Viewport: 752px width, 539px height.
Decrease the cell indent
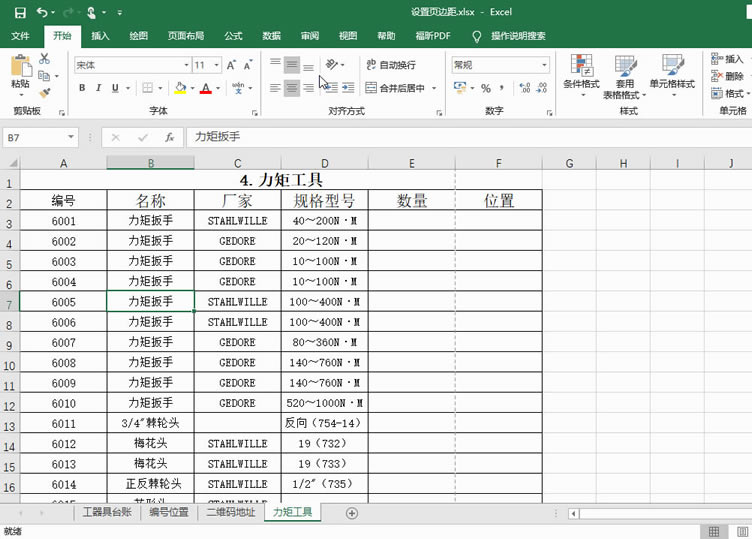[x=331, y=88]
